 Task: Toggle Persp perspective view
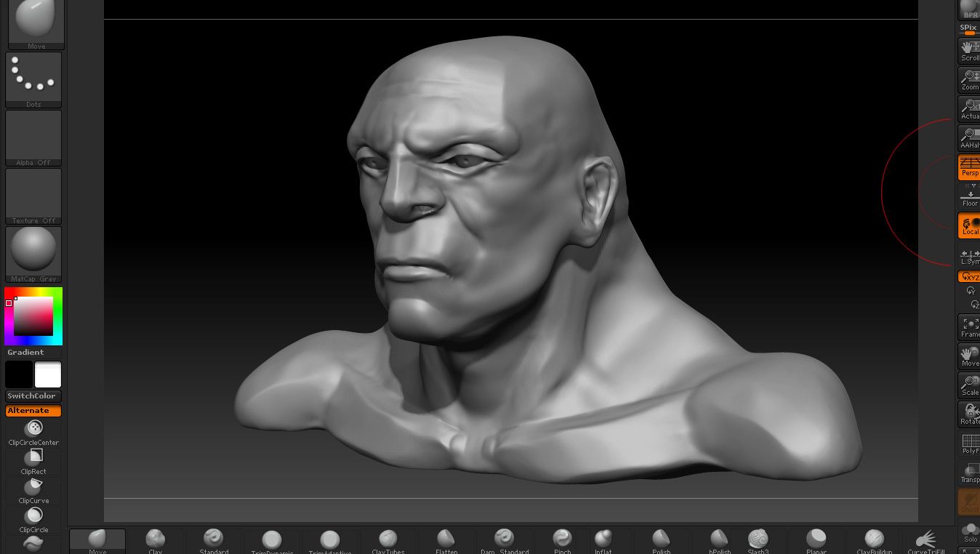[969, 167]
